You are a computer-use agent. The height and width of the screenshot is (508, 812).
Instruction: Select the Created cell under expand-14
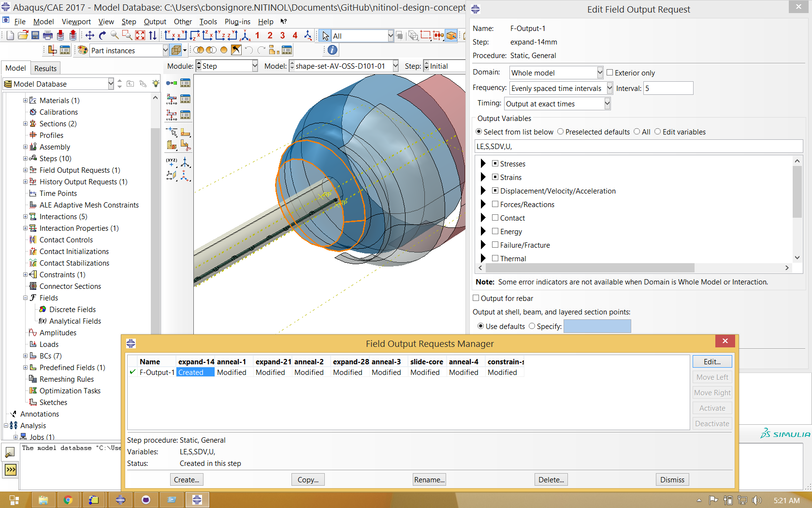coord(195,372)
